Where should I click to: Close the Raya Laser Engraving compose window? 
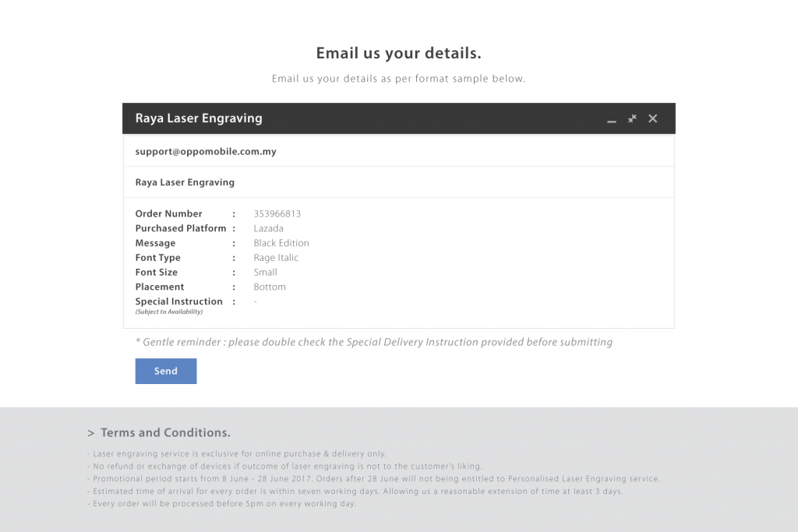pos(652,118)
